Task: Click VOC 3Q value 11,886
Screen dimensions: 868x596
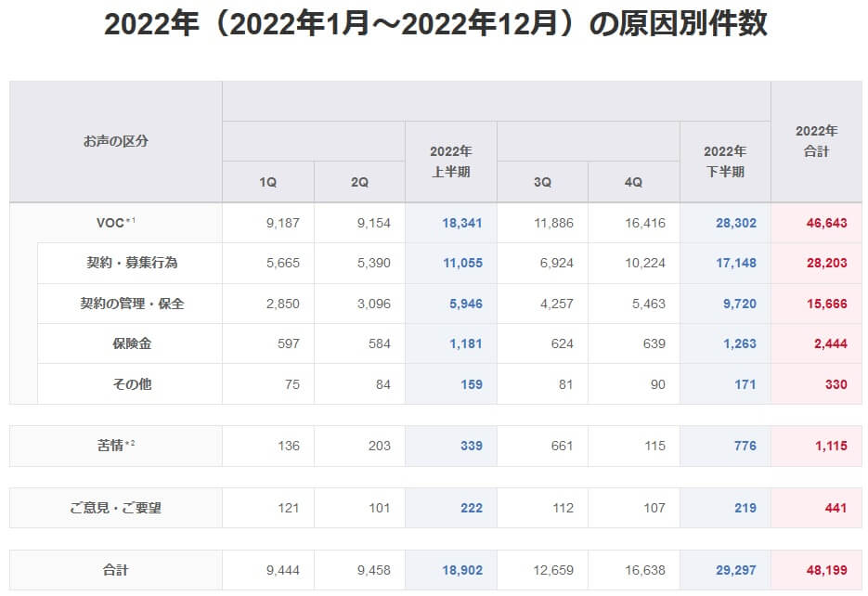Action: (553, 223)
